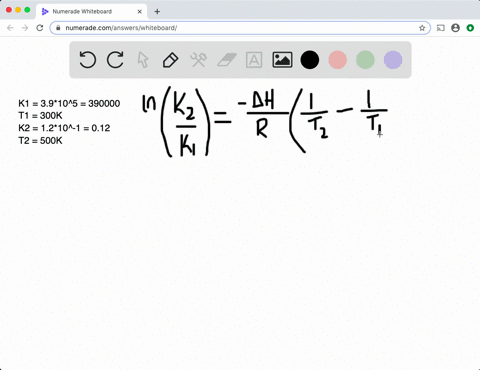
Task: Close the Numerade Whiteboard tab
Action: click(140, 12)
